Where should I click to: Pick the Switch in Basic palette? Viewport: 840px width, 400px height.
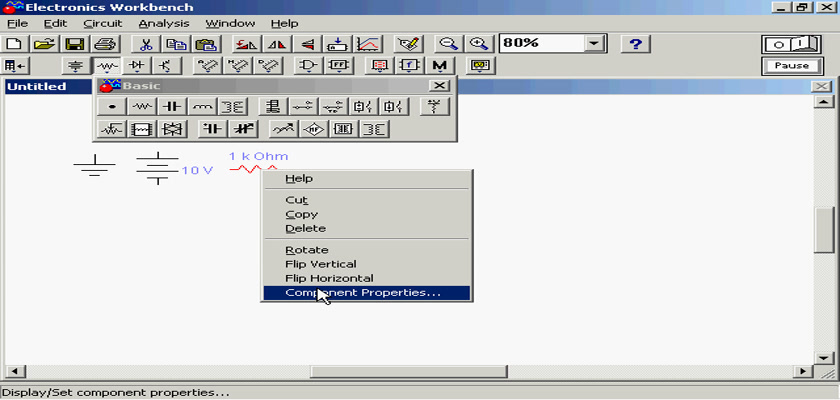click(303, 107)
